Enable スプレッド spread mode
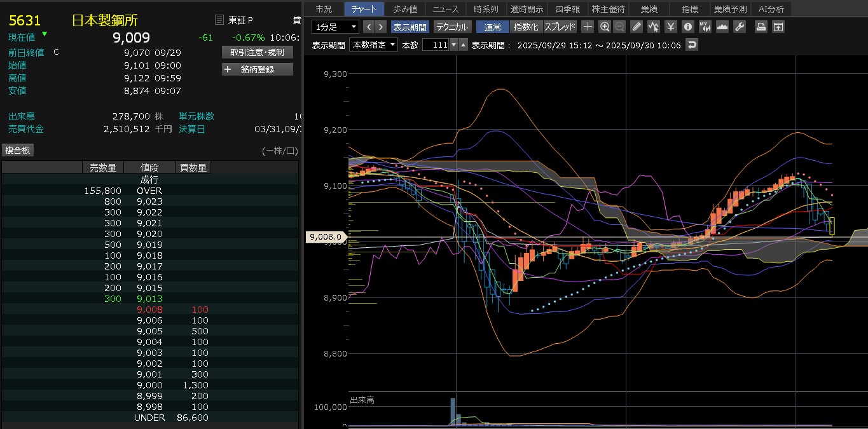868x429 pixels. tap(560, 27)
